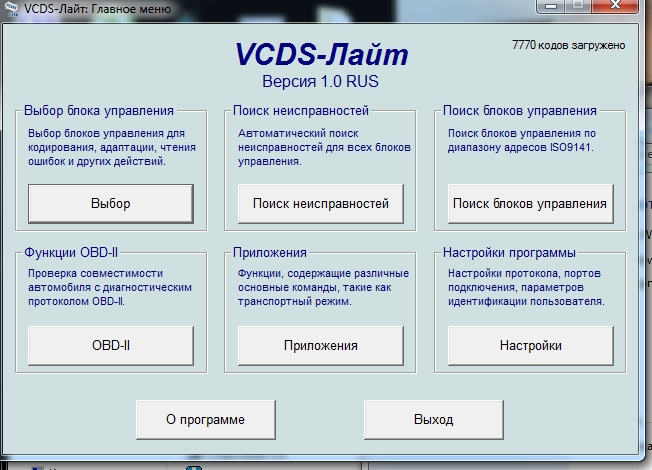Open Настройки program options button

click(x=531, y=346)
